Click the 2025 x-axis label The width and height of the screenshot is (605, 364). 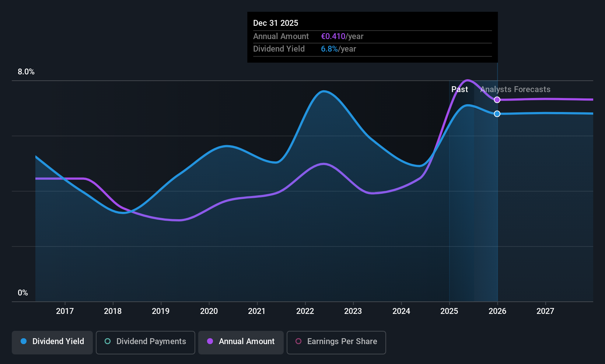(449, 311)
